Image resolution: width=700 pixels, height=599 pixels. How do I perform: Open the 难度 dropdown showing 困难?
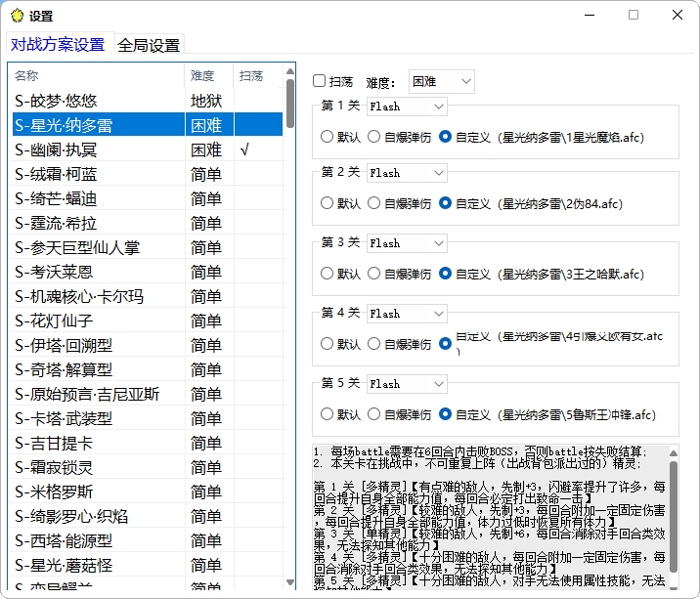441,81
